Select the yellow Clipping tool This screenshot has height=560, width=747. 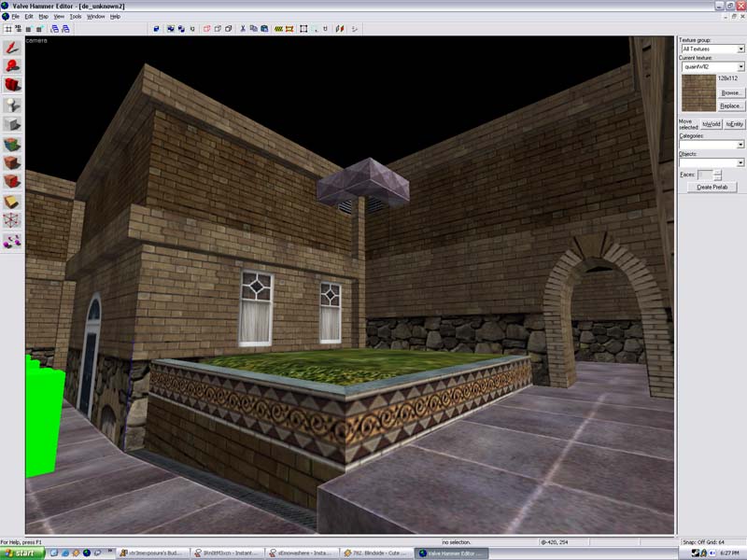tap(12, 201)
